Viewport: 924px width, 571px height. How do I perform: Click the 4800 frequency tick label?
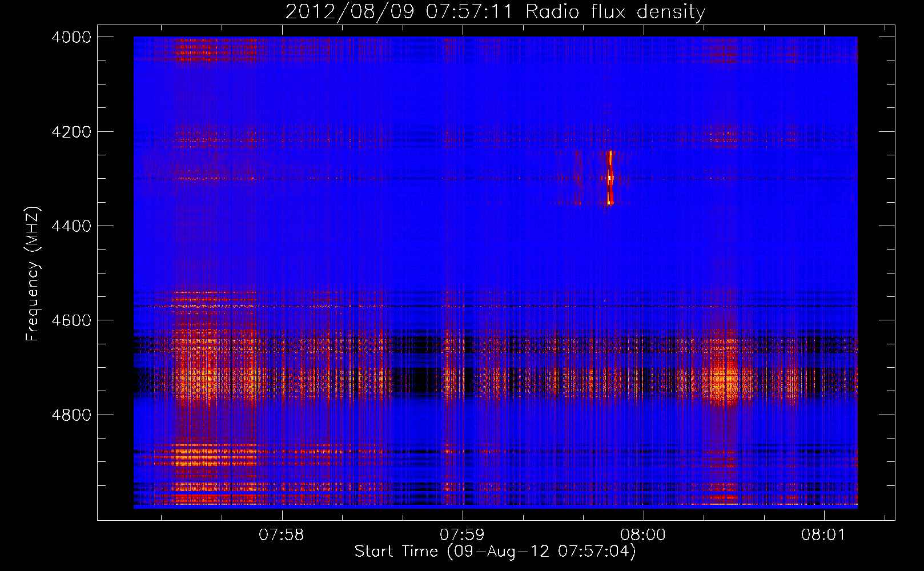click(71, 415)
